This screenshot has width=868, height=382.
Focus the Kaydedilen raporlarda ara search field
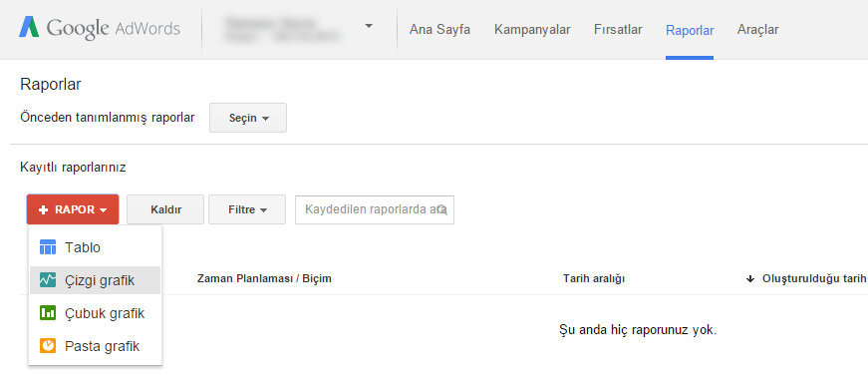coord(375,209)
